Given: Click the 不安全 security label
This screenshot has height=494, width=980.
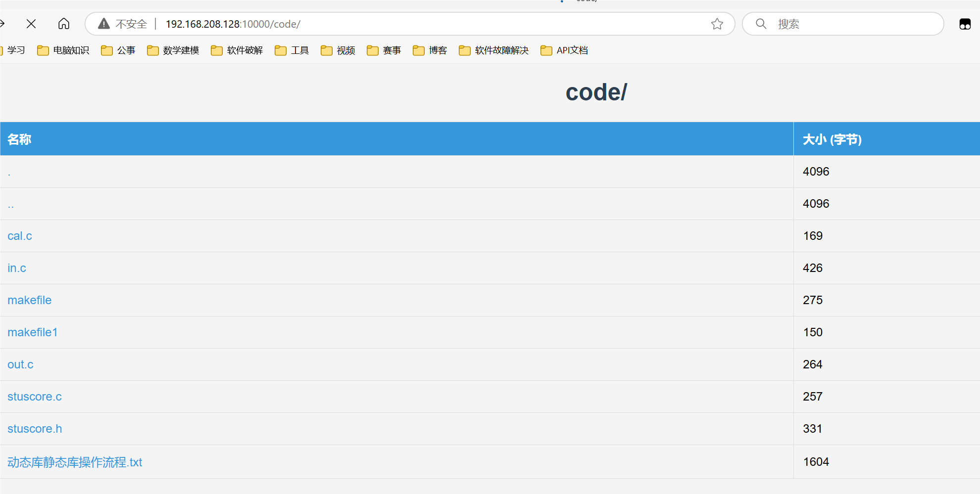Looking at the screenshot, I should [x=131, y=24].
